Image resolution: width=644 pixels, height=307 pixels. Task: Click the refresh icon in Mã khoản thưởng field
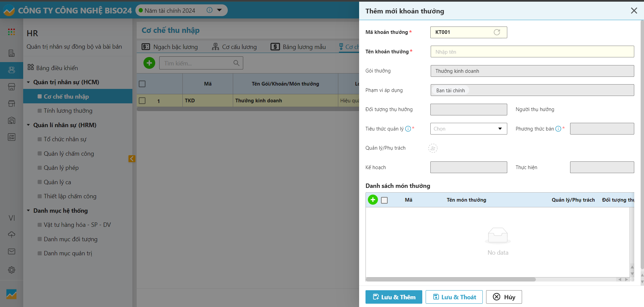click(x=497, y=32)
